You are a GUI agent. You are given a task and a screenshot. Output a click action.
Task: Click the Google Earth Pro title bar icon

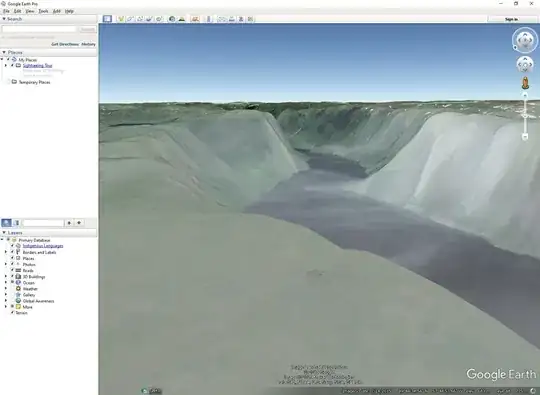click(x=3, y=3)
